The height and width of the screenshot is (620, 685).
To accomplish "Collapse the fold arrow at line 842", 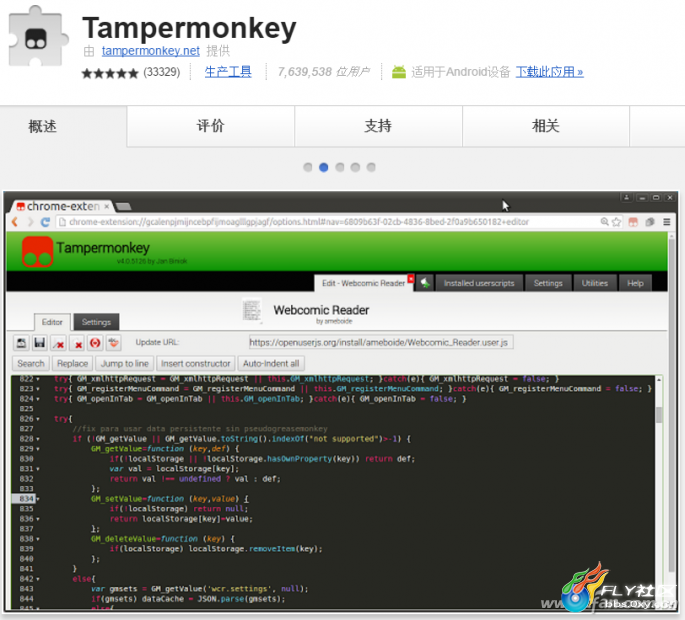I will click(38, 579).
